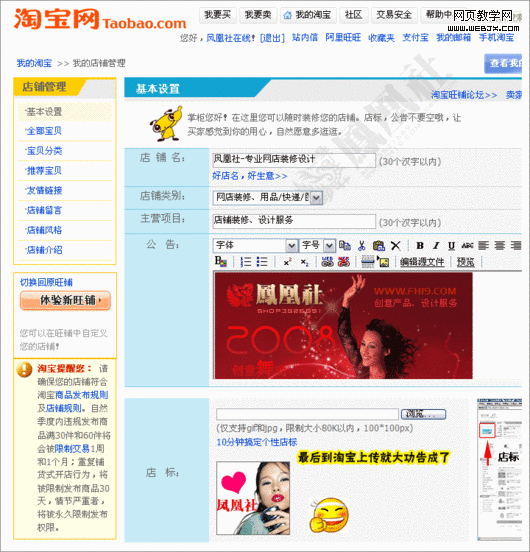Viewport: 530px width, 552px height.
Task: Click the Copy icon in the announcement editor
Action: coord(345,245)
